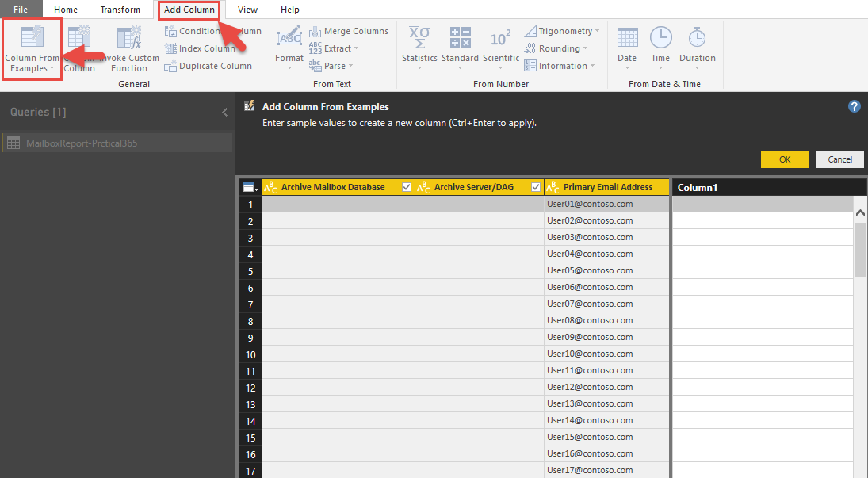
Task: Open the Extract dropdown
Action: point(333,48)
